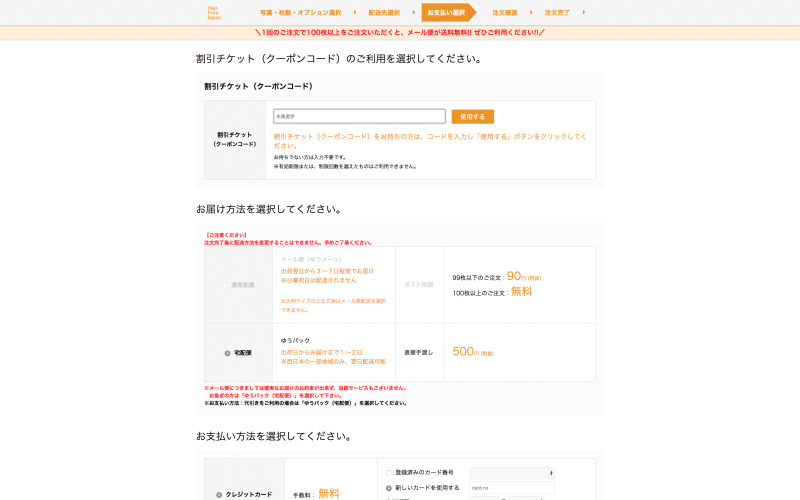Click the card no input field

[x=512, y=488]
